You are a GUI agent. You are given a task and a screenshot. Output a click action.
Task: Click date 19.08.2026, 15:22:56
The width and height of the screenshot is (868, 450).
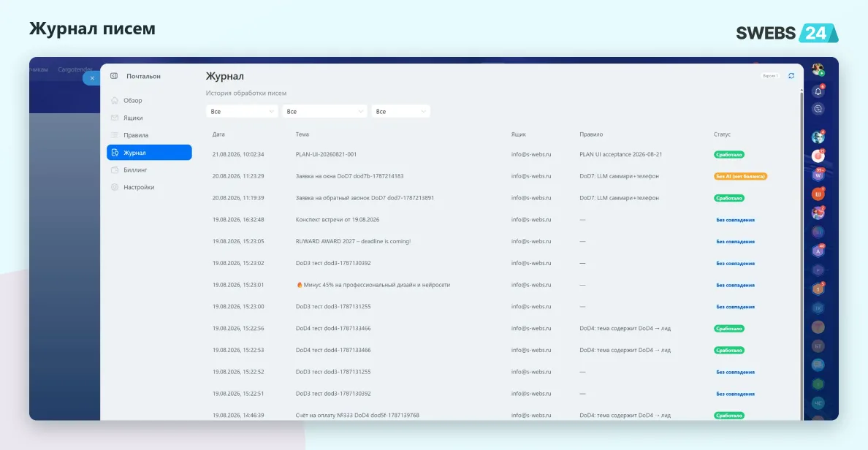[238, 328]
